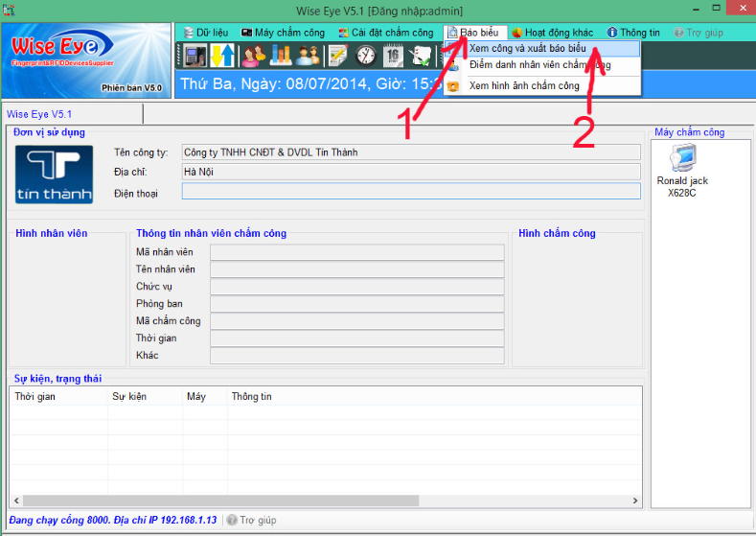Image resolution: width=756 pixels, height=536 pixels.
Task: Click the two women employees icon
Action: point(254,55)
